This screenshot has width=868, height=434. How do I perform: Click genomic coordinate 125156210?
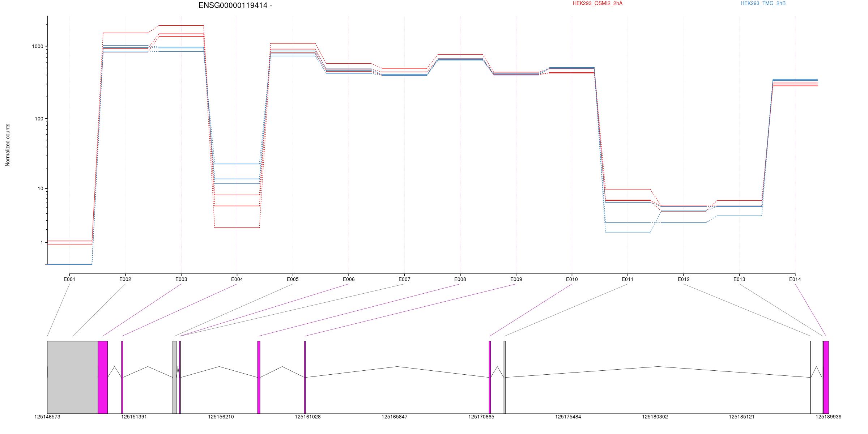click(221, 417)
